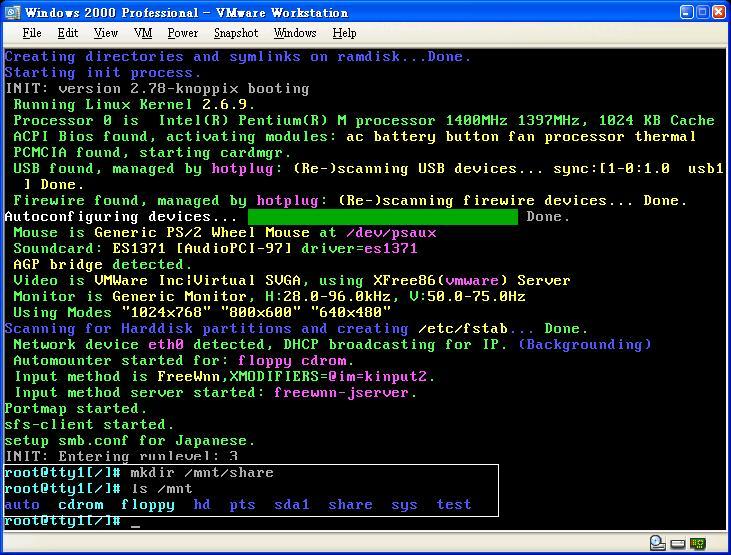Close the VMware Workstation window
The width and height of the screenshot is (731, 555).
tap(719, 12)
